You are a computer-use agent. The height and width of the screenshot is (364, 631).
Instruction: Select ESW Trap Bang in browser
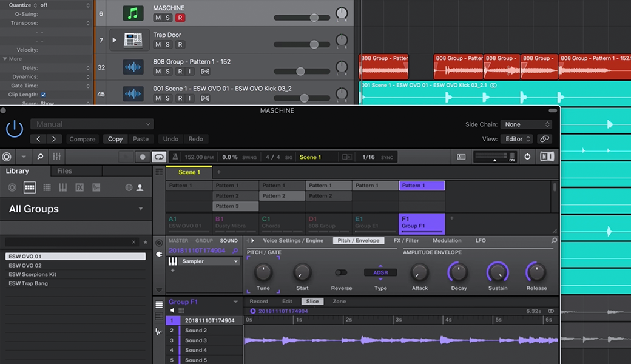75,283
